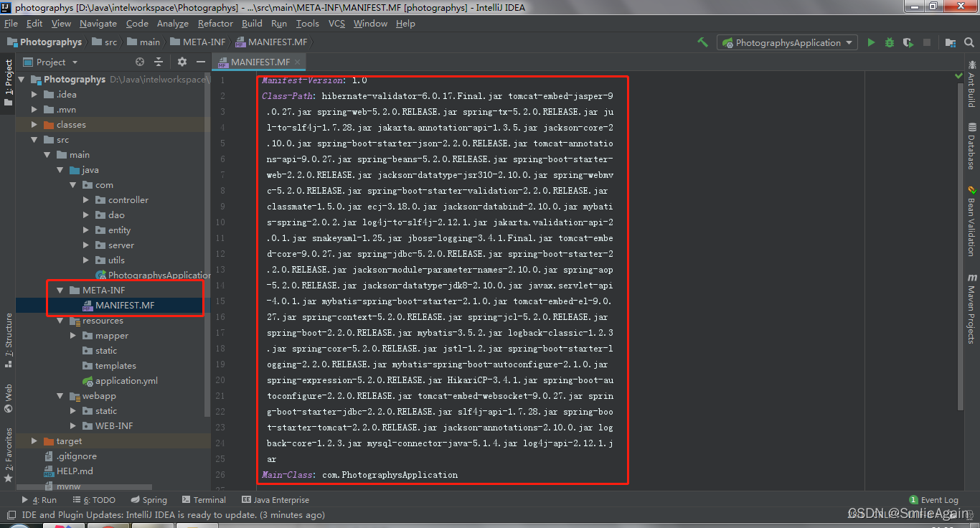Open the Build menu
This screenshot has height=528, width=980.
252,24
